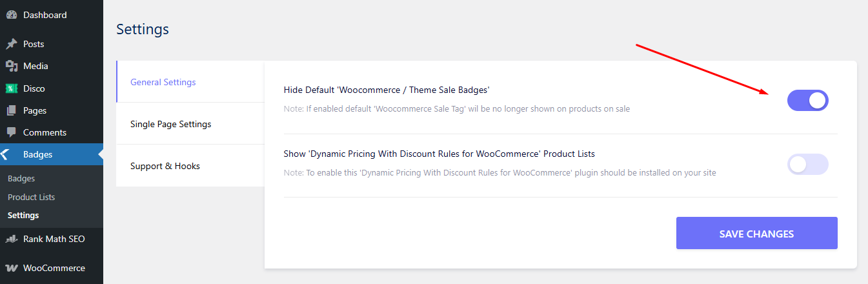Screen dimensions: 868x284
Task: Click the WooCommerce logo icon
Action: [11, 268]
